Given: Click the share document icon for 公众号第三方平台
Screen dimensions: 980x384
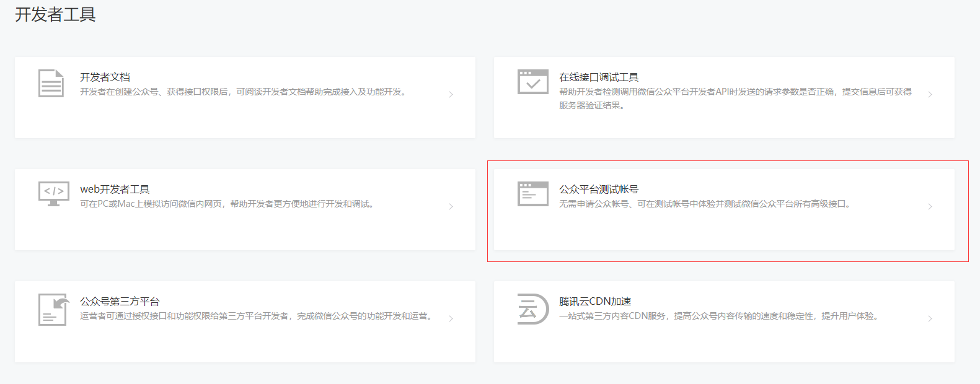Looking at the screenshot, I should [x=54, y=309].
